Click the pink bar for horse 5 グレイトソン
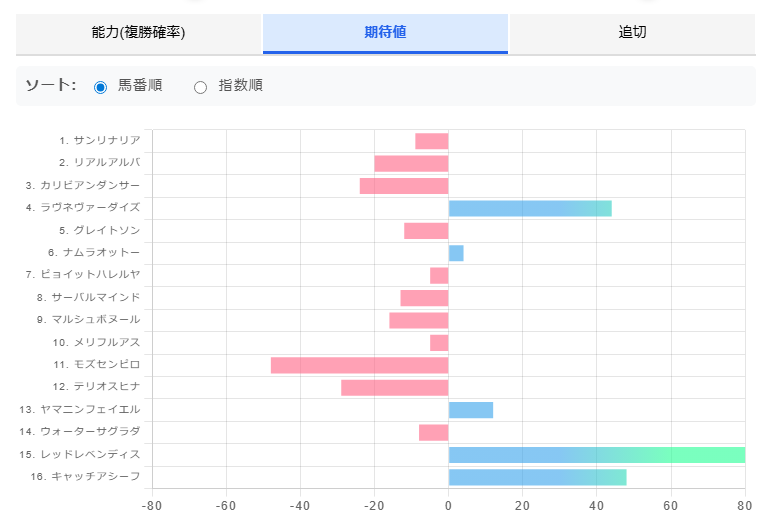Screen dimensions: 764x518 [x=426, y=231]
